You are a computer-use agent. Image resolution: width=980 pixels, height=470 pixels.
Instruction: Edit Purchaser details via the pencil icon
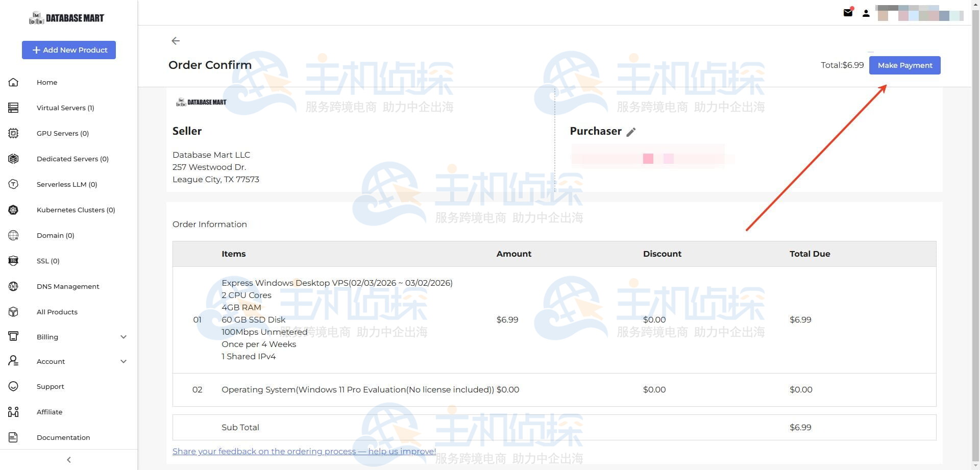tap(631, 132)
